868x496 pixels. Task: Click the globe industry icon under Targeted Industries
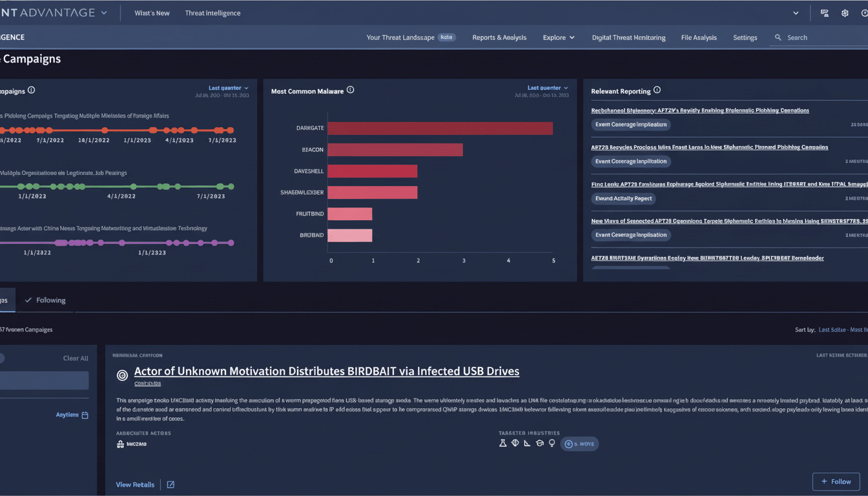click(x=515, y=443)
